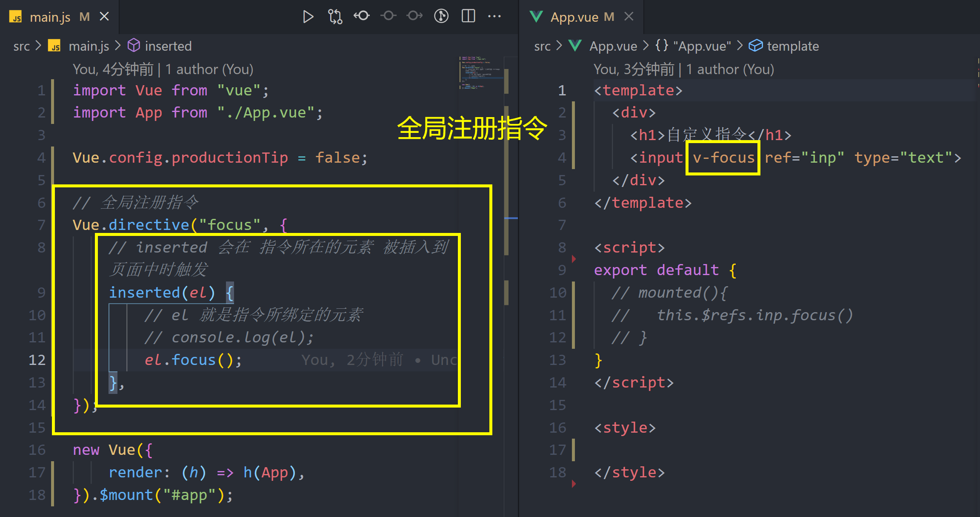This screenshot has height=517, width=980.
Task: Split the editor to the right
Action: [468, 16]
